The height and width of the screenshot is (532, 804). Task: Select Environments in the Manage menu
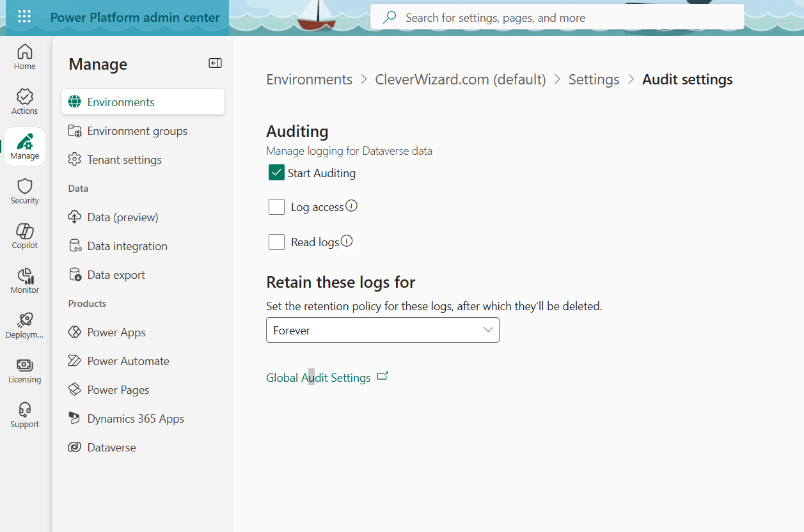pos(143,102)
